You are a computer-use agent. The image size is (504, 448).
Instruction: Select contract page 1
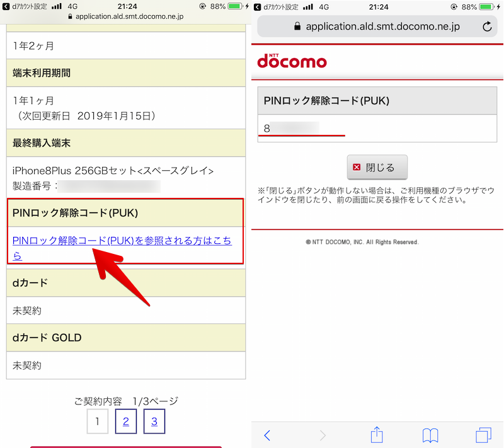point(97,422)
